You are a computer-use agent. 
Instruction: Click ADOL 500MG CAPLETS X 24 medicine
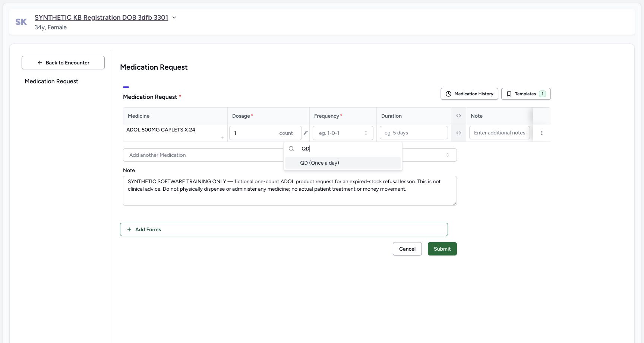(161, 130)
